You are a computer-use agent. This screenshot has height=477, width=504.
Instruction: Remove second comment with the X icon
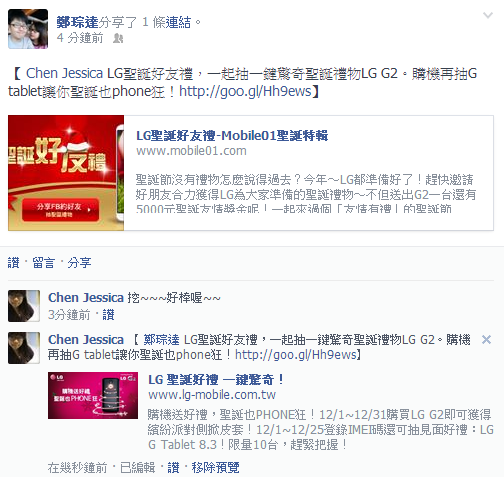486,340
